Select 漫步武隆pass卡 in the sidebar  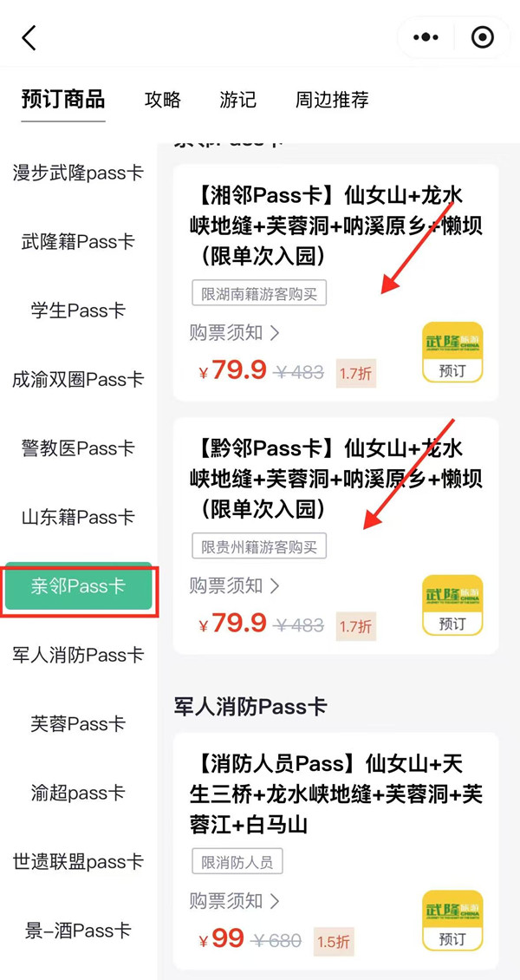click(79, 173)
